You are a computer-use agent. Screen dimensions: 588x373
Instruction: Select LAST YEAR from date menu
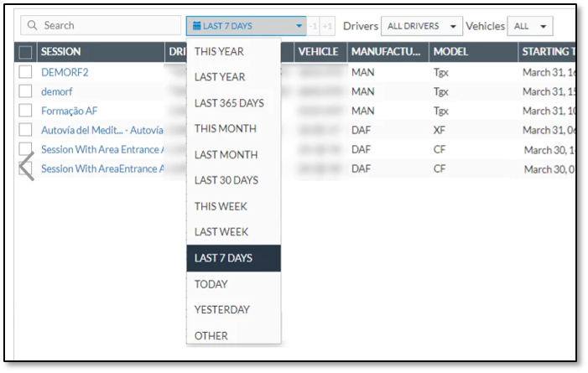234,77
